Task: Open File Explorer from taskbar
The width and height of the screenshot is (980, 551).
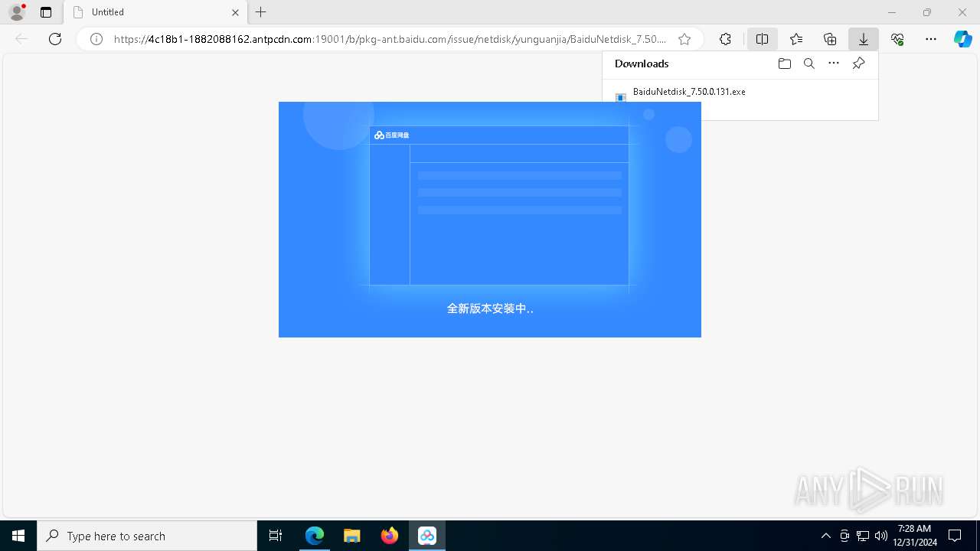Action: [352, 536]
